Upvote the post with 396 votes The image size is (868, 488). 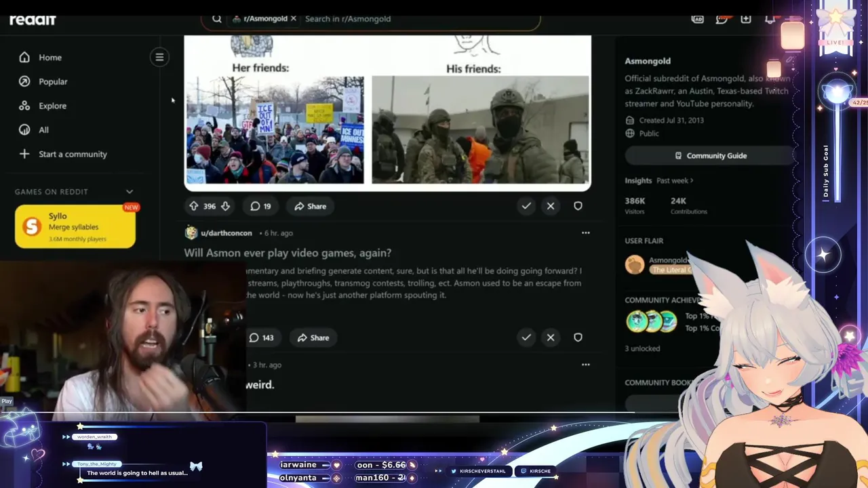[194, 206]
